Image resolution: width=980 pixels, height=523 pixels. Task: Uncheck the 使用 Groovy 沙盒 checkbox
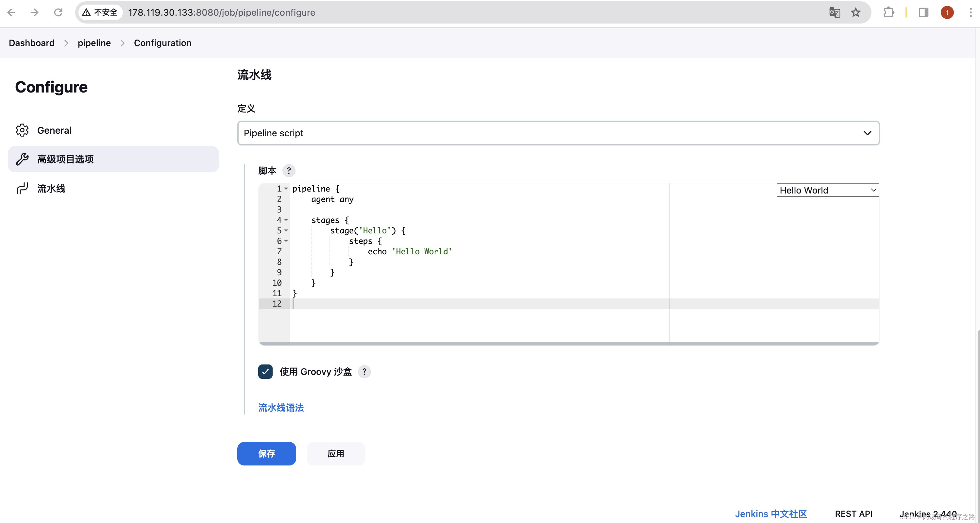click(x=265, y=372)
